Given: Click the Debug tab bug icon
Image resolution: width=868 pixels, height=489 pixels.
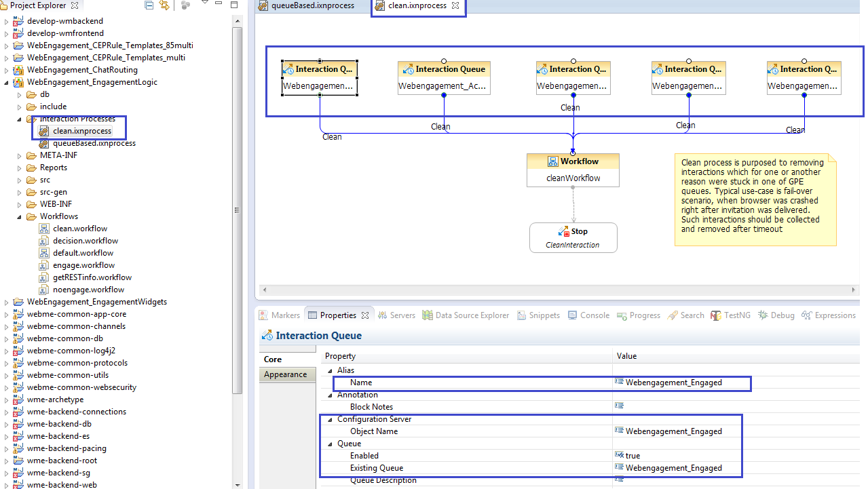Looking at the screenshot, I should [x=763, y=315].
